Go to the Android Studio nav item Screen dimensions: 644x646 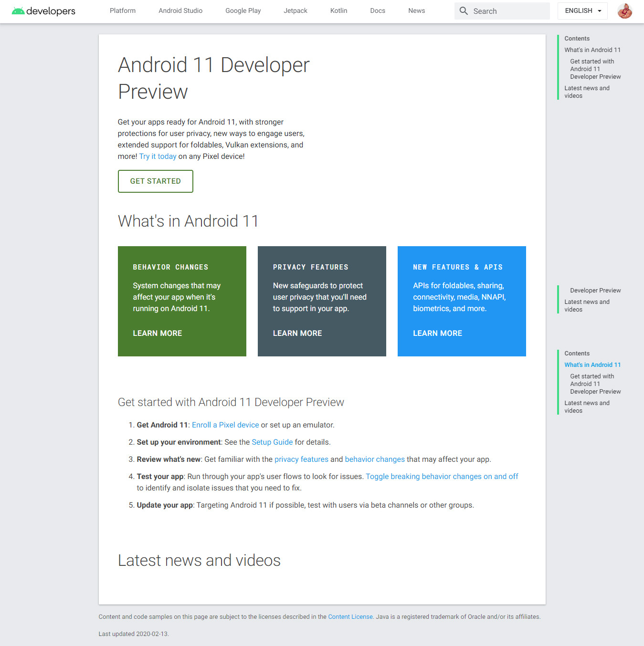tap(180, 11)
